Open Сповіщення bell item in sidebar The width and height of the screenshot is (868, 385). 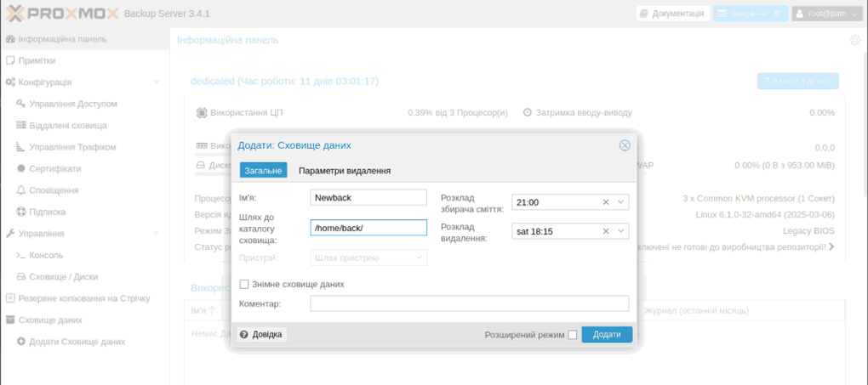click(x=53, y=190)
